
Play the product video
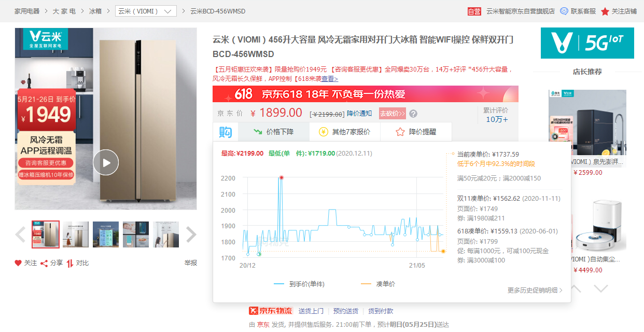pyautogui.click(x=106, y=162)
